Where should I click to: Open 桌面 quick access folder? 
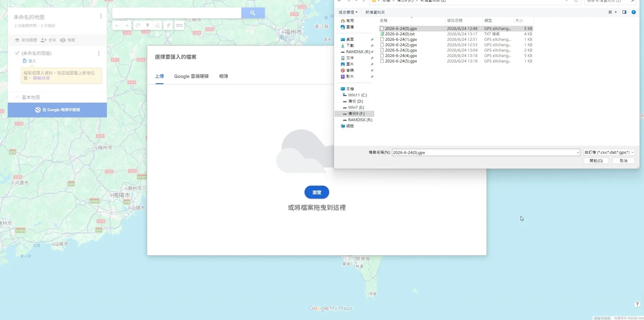(350, 40)
